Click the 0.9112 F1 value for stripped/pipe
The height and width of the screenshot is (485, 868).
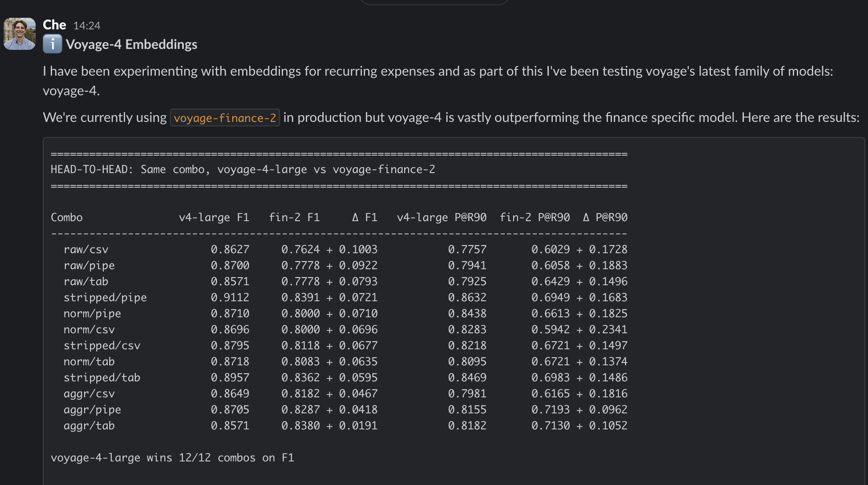[230, 298]
